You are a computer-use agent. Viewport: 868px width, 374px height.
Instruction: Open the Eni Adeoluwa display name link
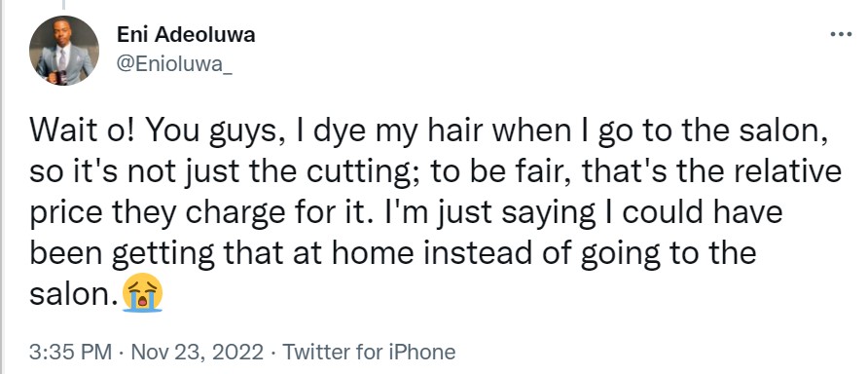(186, 35)
